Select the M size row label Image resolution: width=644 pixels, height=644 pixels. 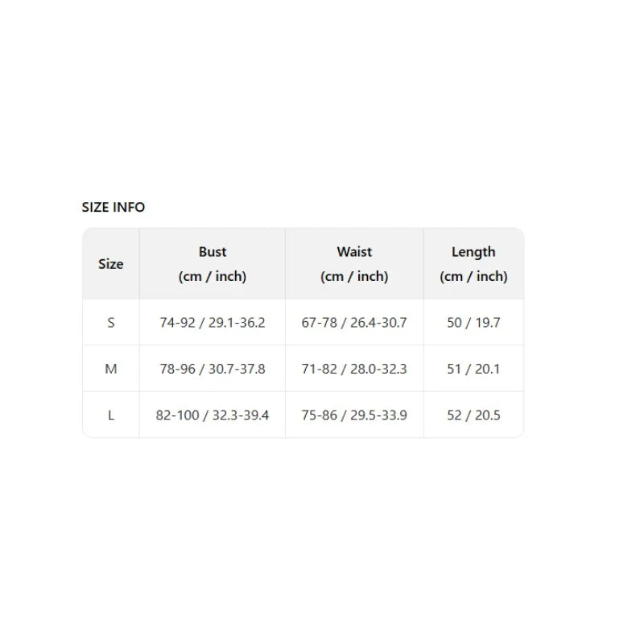111,369
